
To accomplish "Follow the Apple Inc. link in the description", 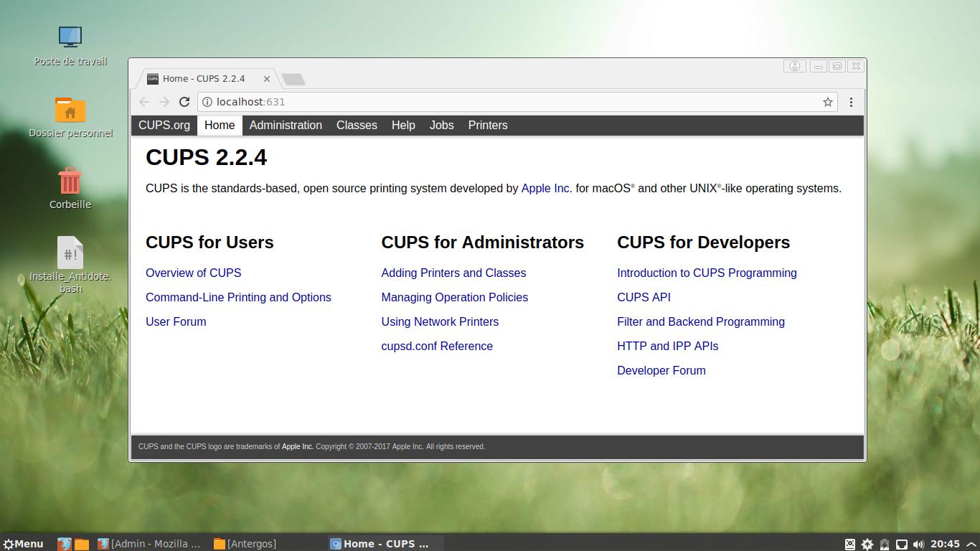I will pos(547,188).
